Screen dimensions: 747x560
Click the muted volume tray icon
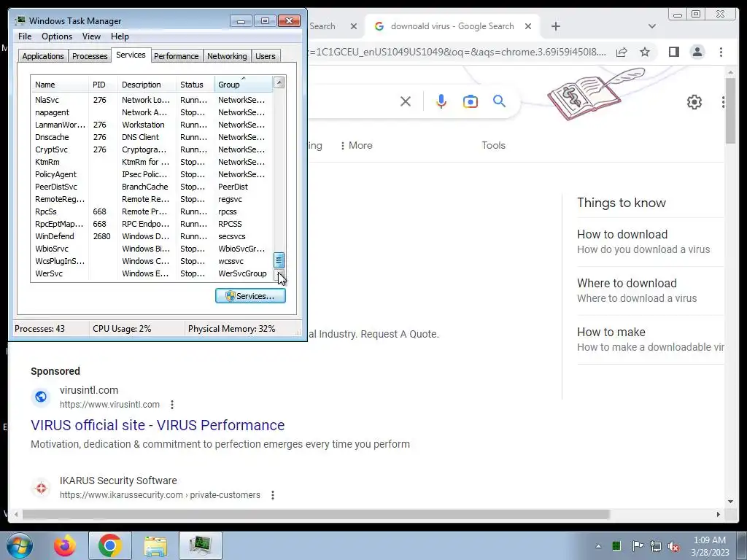tap(673, 546)
